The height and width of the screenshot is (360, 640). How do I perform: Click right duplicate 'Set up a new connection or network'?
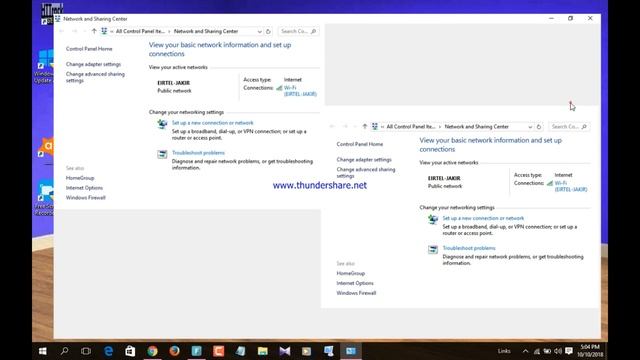tap(483, 218)
